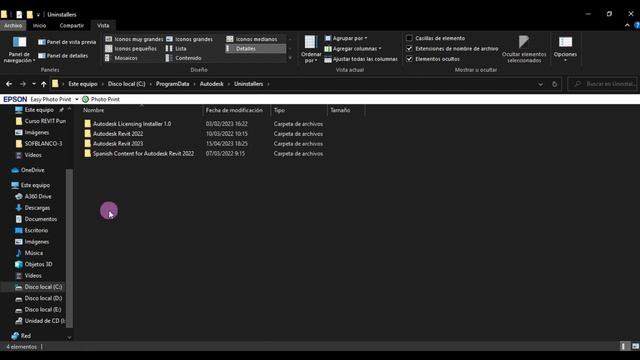
Task: Open the Inicio ribbon tab
Action: [40, 25]
